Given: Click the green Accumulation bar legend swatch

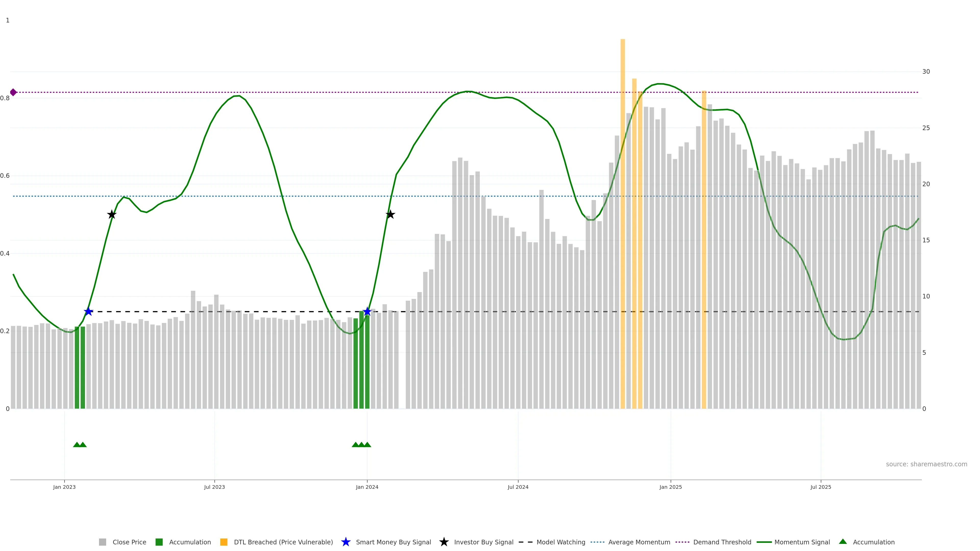Looking at the screenshot, I should point(159,542).
